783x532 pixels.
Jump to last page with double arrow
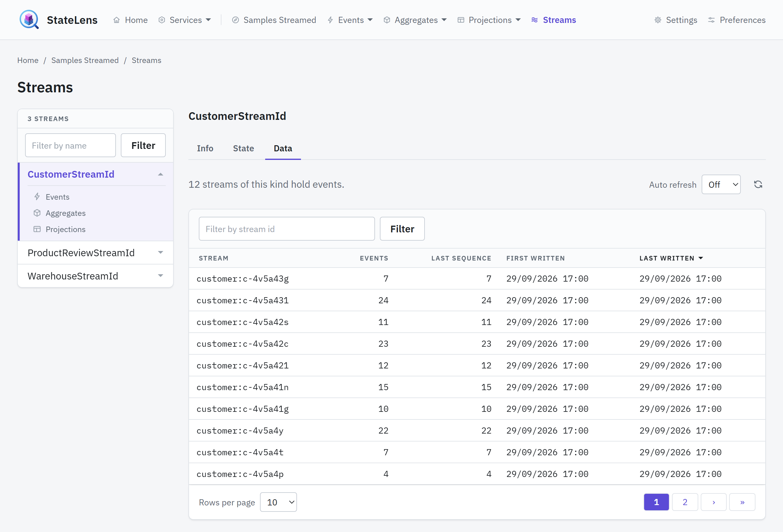[x=742, y=502]
